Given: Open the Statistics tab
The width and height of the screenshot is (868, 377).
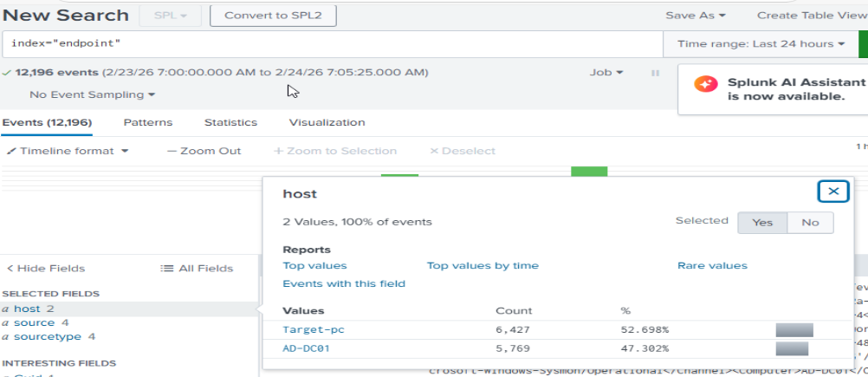Looking at the screenshot, I should coord(230,122).
